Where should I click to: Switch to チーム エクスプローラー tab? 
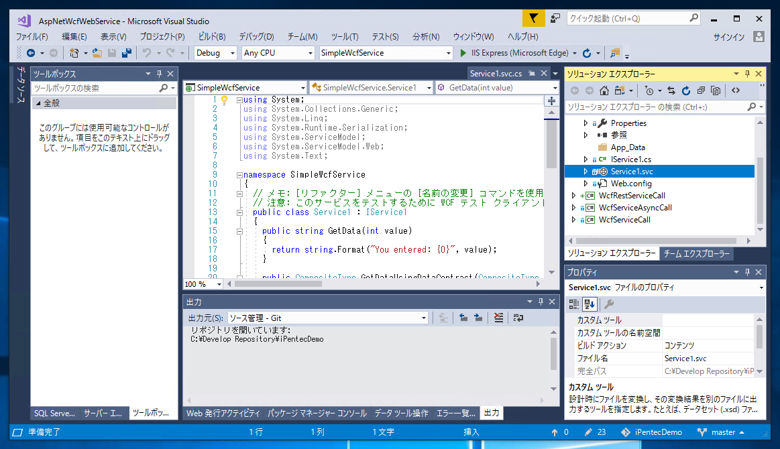pyautogui.click(x=696, y=254)
